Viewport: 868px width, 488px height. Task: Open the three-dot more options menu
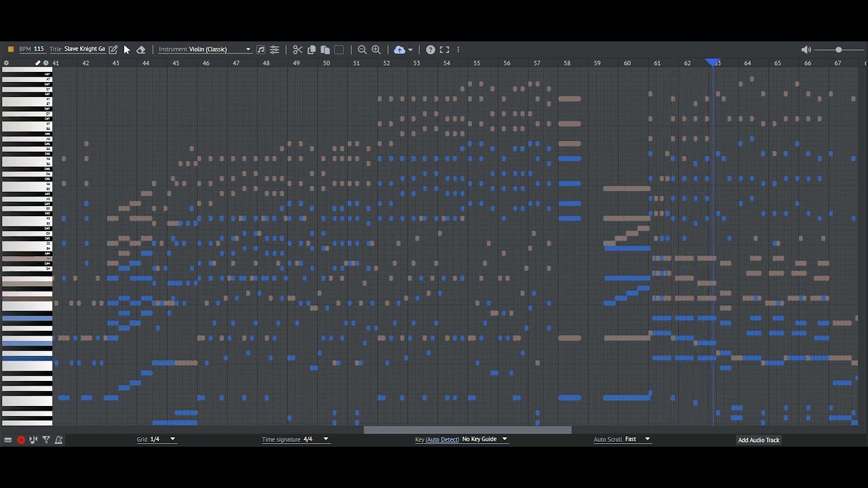pos(458,49)
